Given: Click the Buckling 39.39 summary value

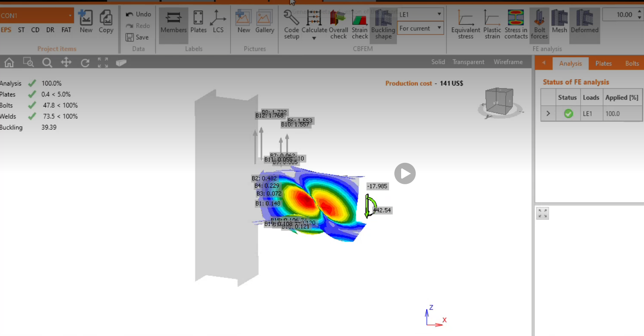Looking at the screenshot, I should point(49,127).
